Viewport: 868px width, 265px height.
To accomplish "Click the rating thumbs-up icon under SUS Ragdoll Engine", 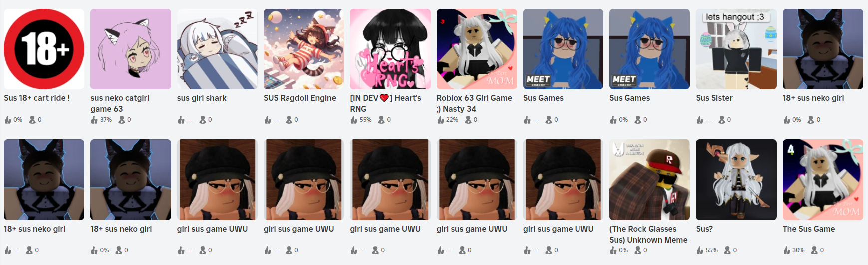I will click(268, 120).
